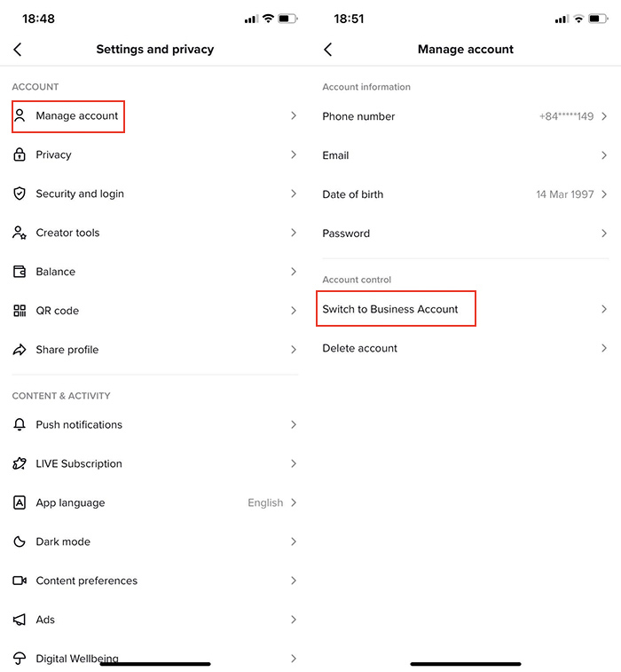Tap the Balance wallet icon

pyautogui.click(x=20, y=272)
